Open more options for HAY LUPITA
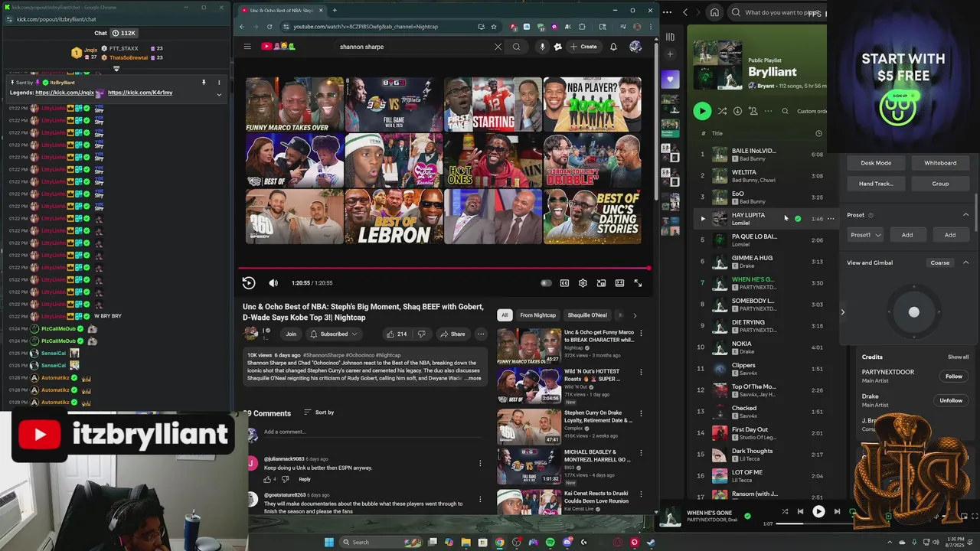Viewport: 980px width, 551px height. 831,219
